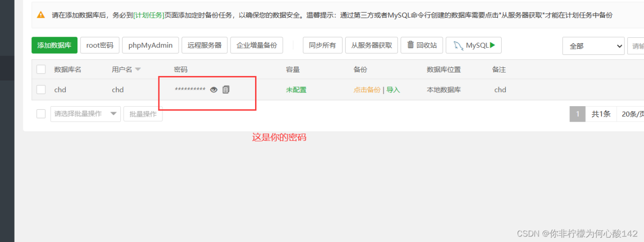The width and height of the screenshot is (644, 242).
Task: Open the MySQL command line button
Action: pos(473,45)
